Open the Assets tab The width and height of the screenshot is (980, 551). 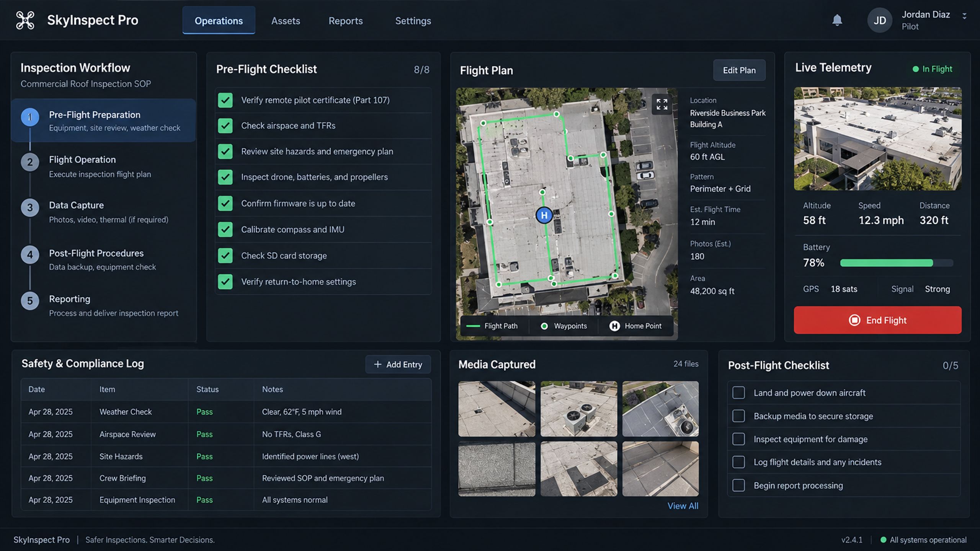(286, 21)
